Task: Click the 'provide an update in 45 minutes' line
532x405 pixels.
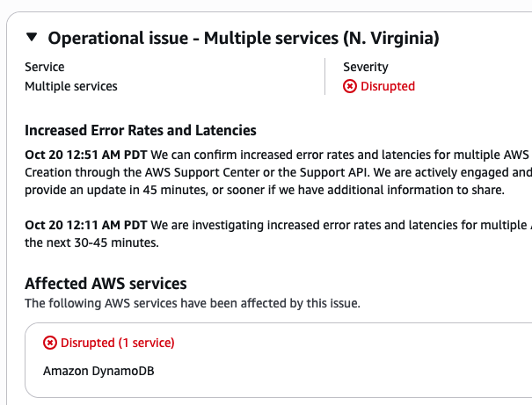Action: 132,190
